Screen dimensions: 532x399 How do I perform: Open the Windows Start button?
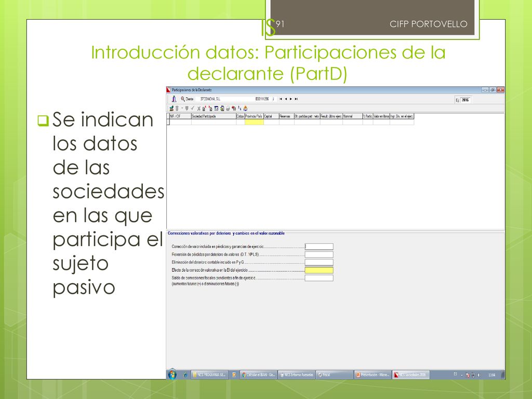click(172, 375)
